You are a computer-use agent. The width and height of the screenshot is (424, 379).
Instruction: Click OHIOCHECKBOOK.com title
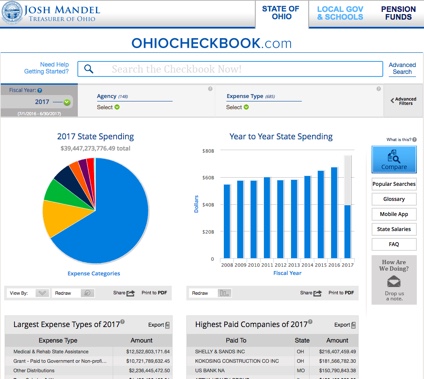[x=212, y=43]
